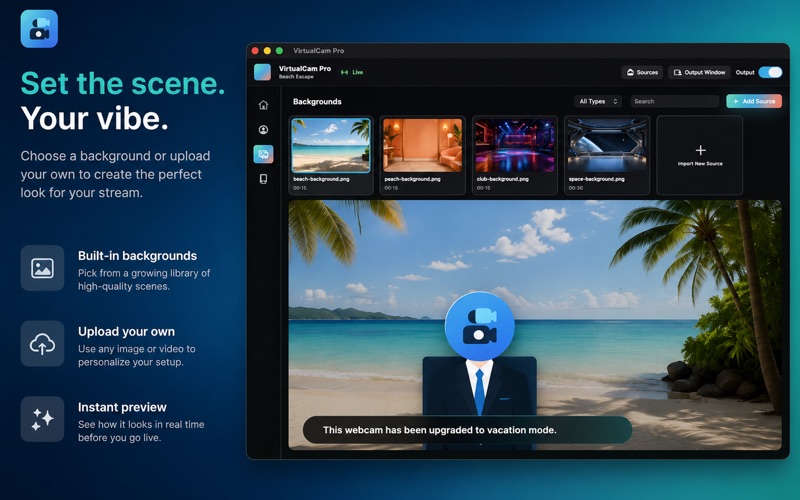Click the Built-in backgrounds feature heading
Image resolution: width=800 pixels, height=500 pixels.
(137, 256)
